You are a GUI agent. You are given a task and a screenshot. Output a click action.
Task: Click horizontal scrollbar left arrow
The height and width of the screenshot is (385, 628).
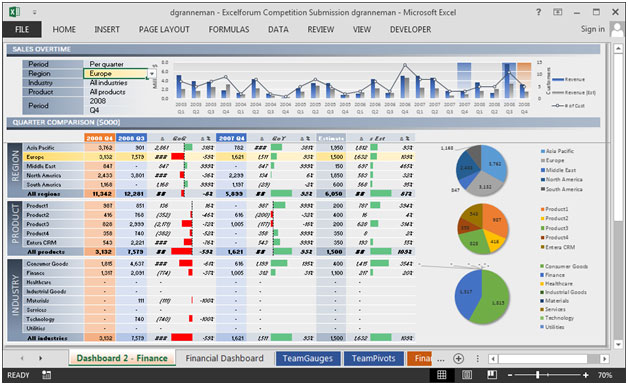point(493,359)
